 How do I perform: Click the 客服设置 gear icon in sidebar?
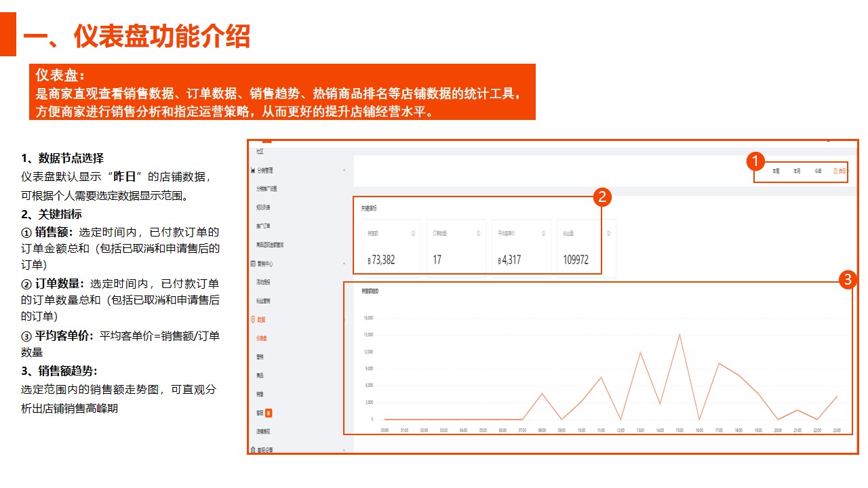tap(253, 449)
